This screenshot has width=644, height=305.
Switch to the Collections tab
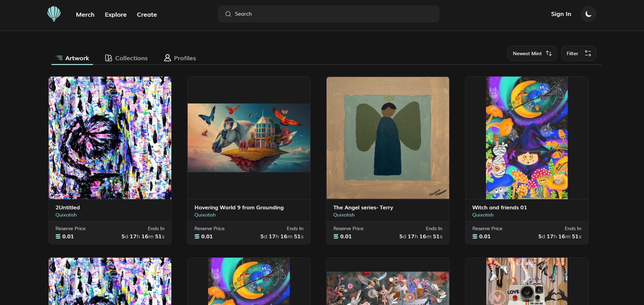tap(126, 58)
